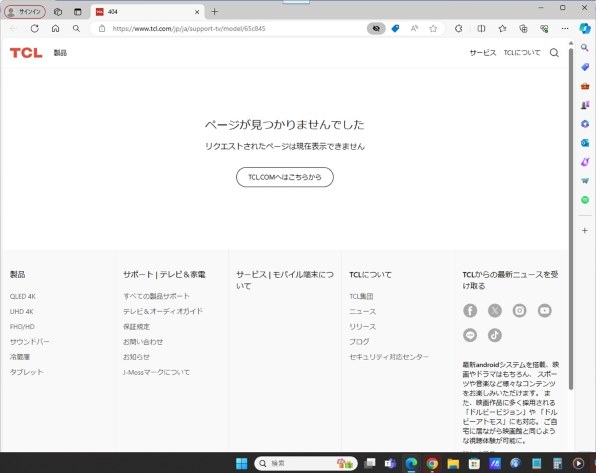Go to browser home page icon
The width and height of the screenshot is (596, 473).
tap(55, 29)
